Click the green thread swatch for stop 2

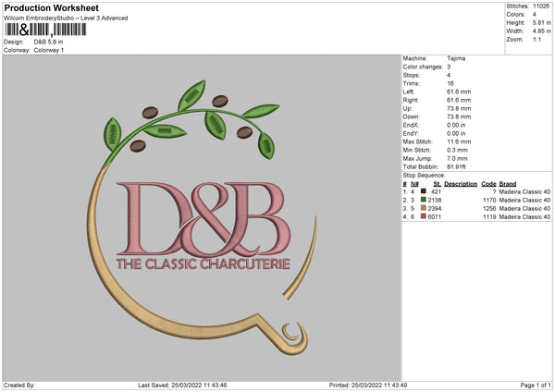(423, 200)
